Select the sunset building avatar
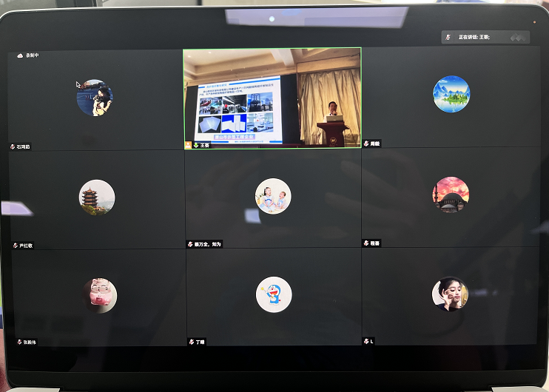549x392 pixels. 451,195
